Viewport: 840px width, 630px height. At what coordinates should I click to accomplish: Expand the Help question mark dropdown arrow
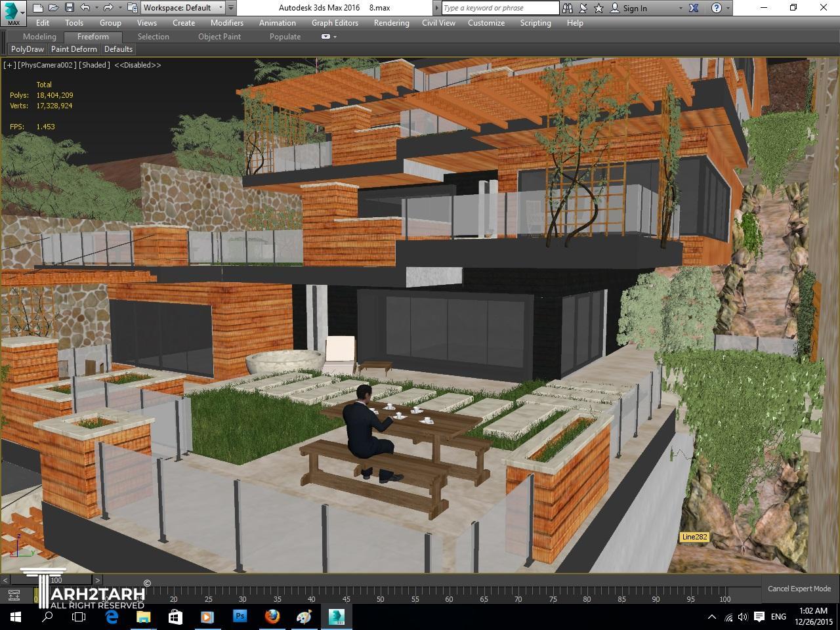728,9
